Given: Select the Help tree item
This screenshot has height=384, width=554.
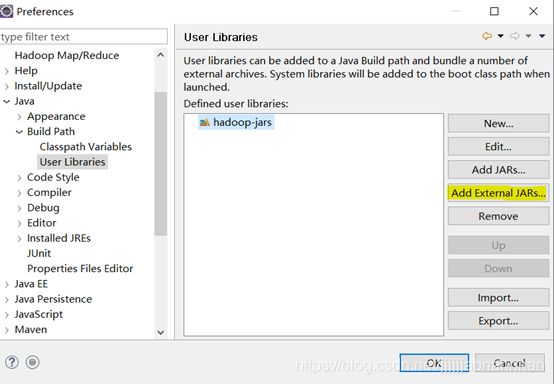Looking at the screenshot, I should pyautogui.click(x=26, y=71).
